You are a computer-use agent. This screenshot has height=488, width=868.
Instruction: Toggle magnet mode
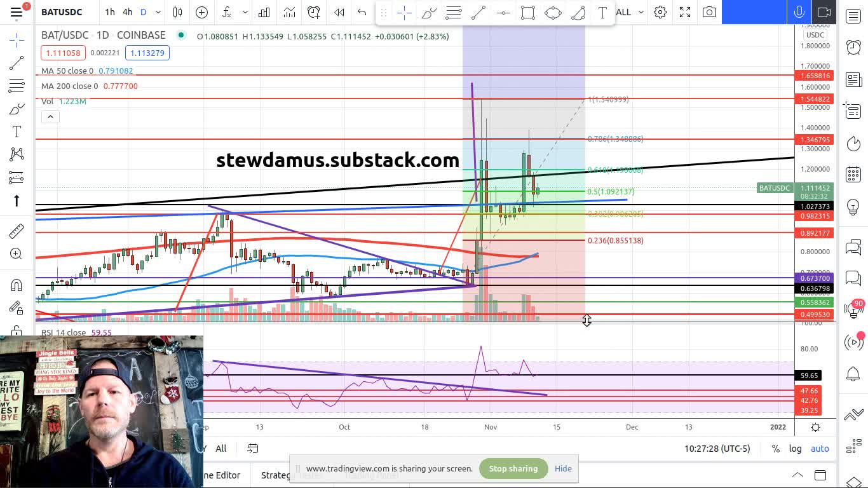(x=17, y=285)
